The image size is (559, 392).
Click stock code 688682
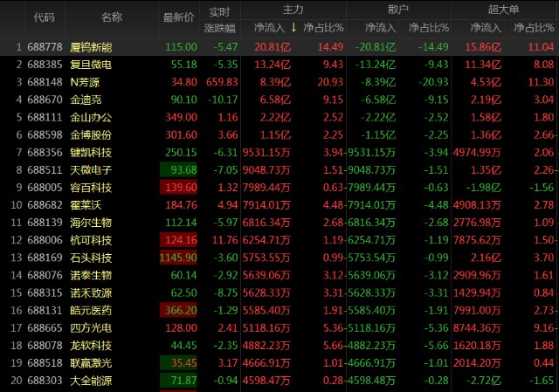pyautogui.click(x=45, y=205)
